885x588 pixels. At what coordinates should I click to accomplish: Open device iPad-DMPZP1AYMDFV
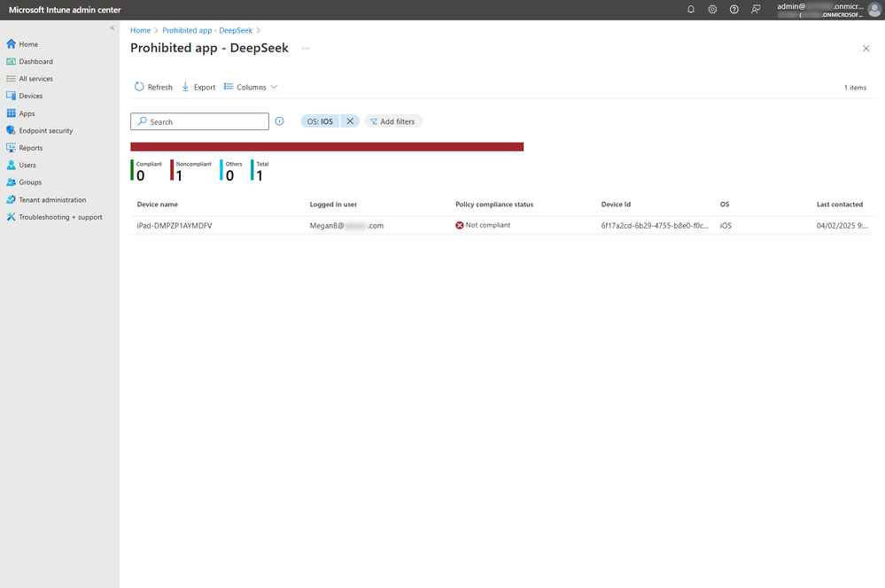tap(175, 226)
